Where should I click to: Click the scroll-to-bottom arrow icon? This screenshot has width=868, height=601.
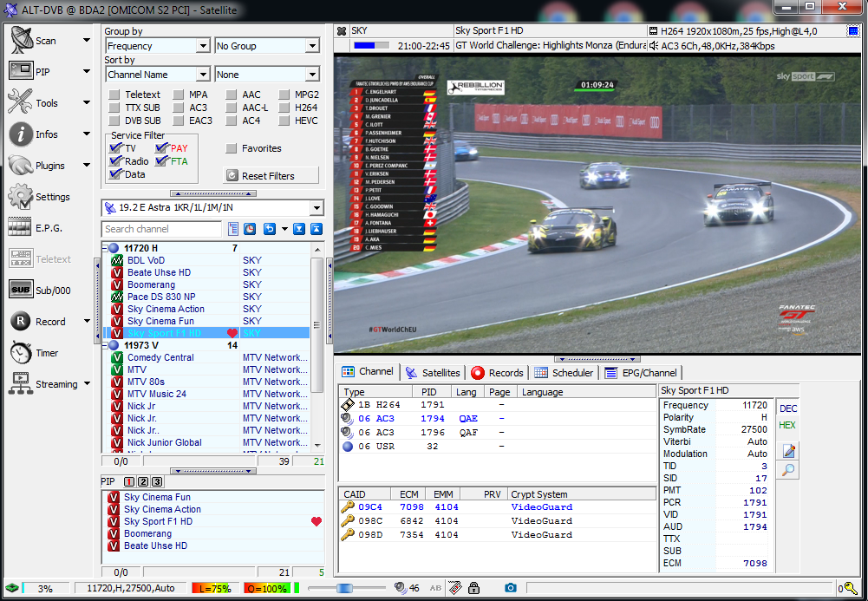(299, 229)
